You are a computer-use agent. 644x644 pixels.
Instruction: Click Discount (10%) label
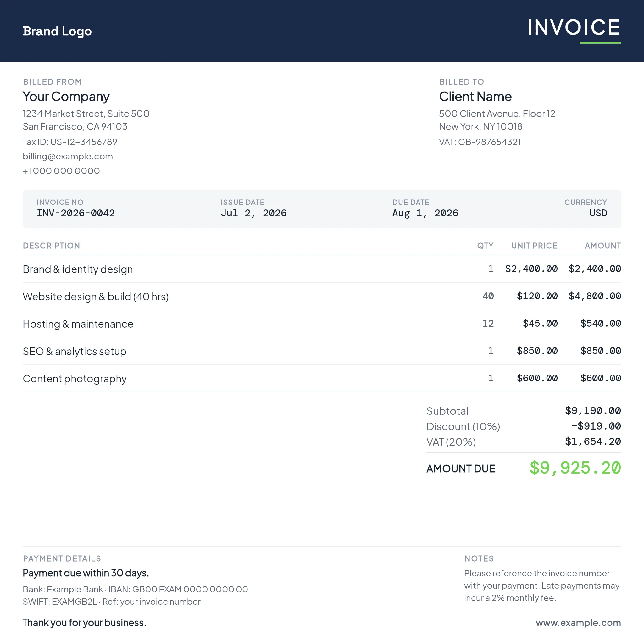coord(463,427)
